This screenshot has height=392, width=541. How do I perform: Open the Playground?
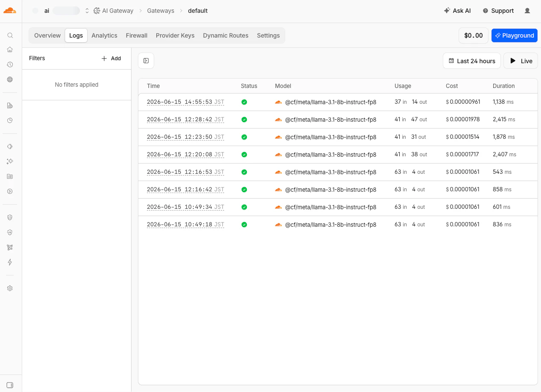(x=515, y=35)
